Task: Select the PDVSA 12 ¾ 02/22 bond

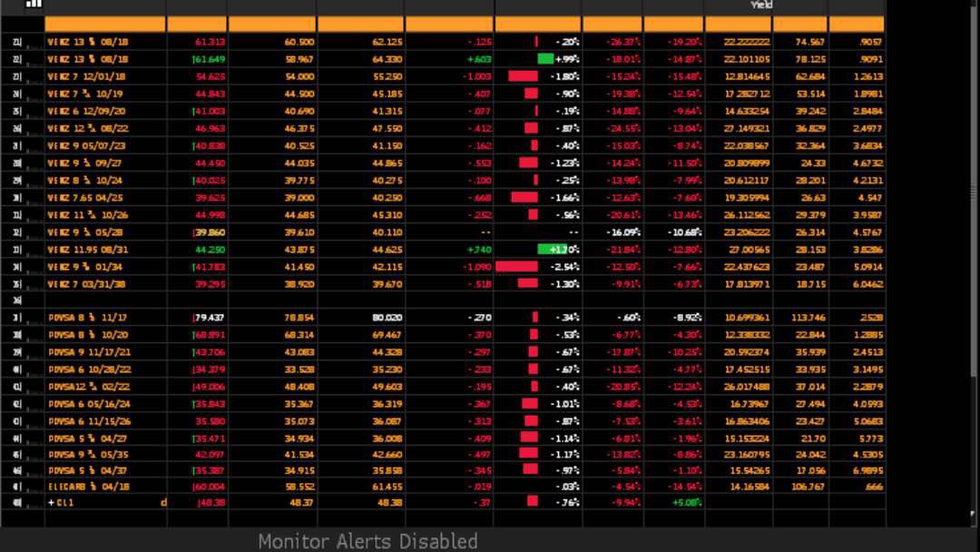Action: (89, 387)
